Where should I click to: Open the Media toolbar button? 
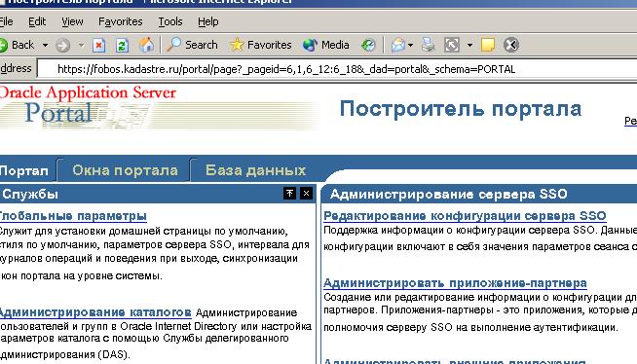326,45
